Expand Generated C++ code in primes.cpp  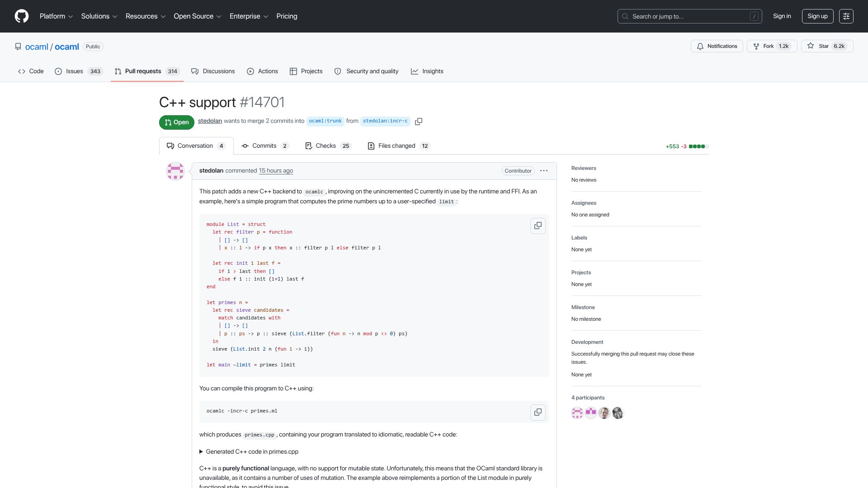pos(249,451)
